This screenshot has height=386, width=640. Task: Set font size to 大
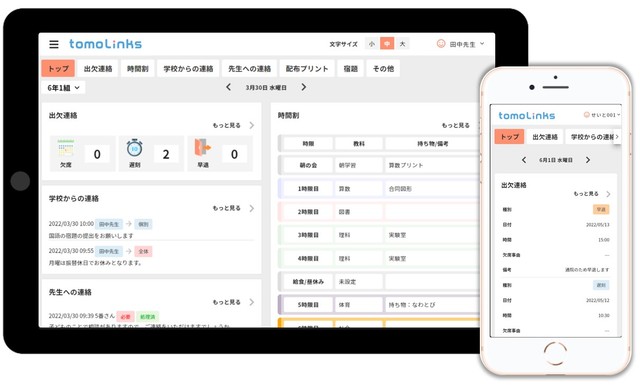point(402,44)
